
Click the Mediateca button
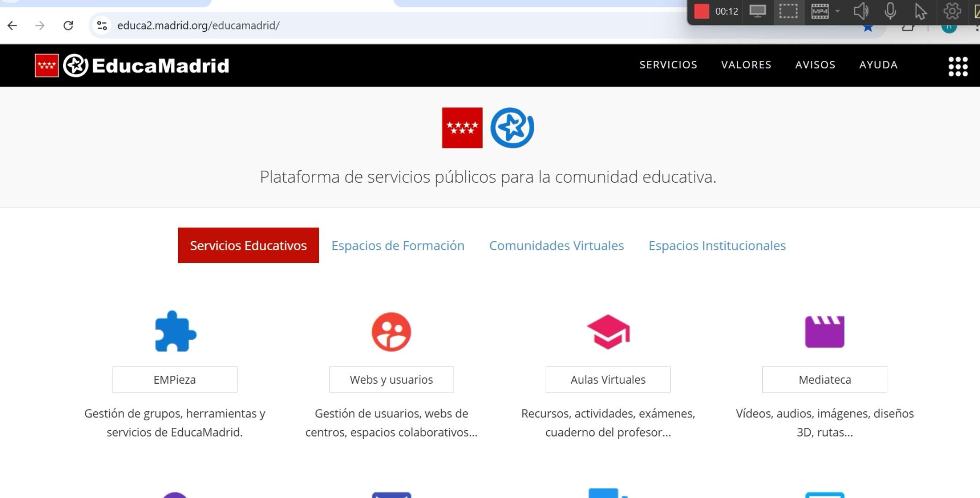pyautogui.click(x=825, y=379)
